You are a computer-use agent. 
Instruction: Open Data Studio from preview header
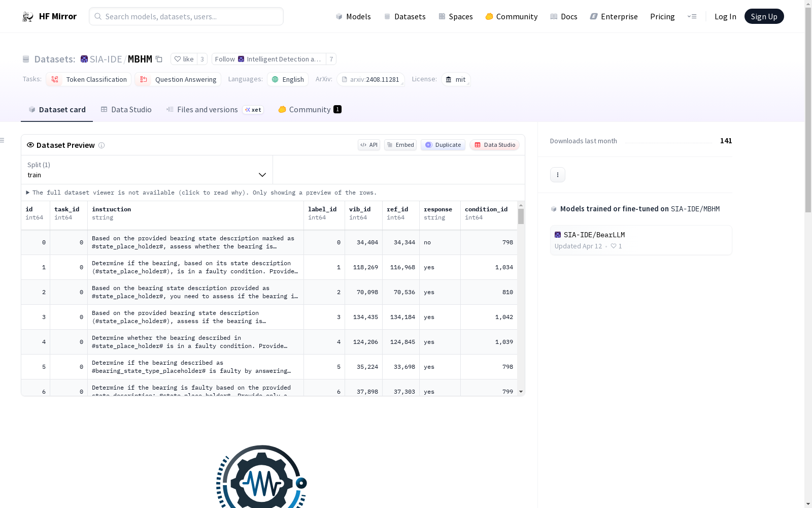[x=494, y=145]
